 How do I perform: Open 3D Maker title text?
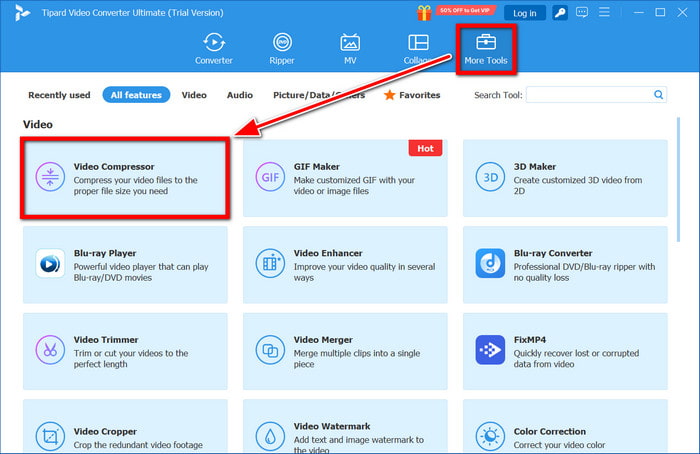click(534, 167)
